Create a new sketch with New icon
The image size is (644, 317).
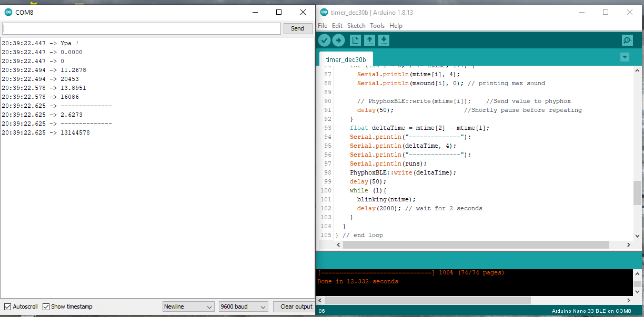(x=355, y=40)
